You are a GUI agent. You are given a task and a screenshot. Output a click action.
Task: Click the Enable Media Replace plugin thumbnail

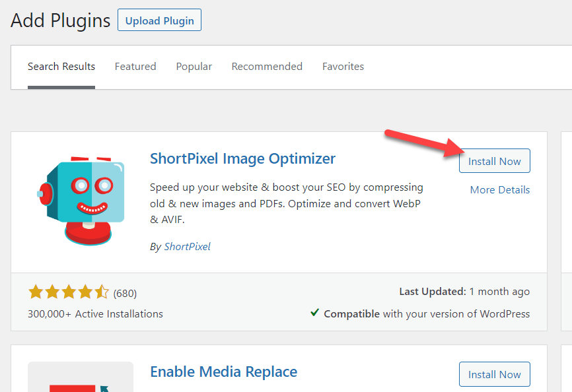coord(81,377)
